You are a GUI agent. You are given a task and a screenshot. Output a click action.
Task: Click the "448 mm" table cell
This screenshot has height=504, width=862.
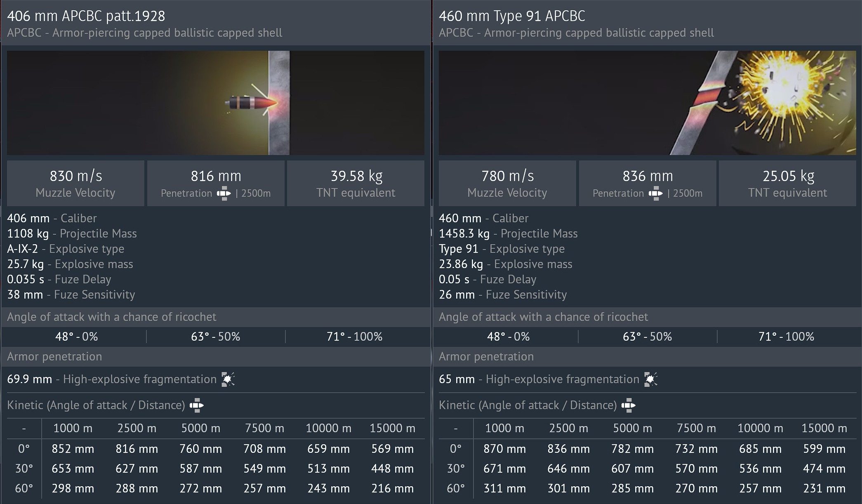point(393,469)
